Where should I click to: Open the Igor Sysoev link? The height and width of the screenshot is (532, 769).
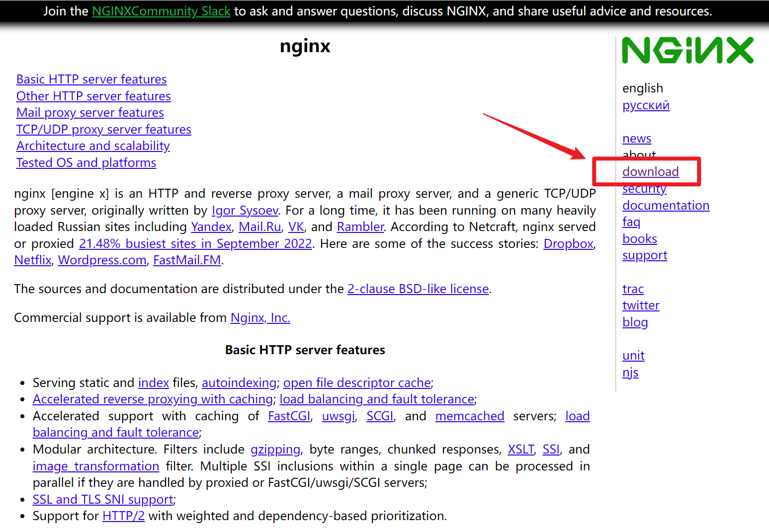(245, 210)
